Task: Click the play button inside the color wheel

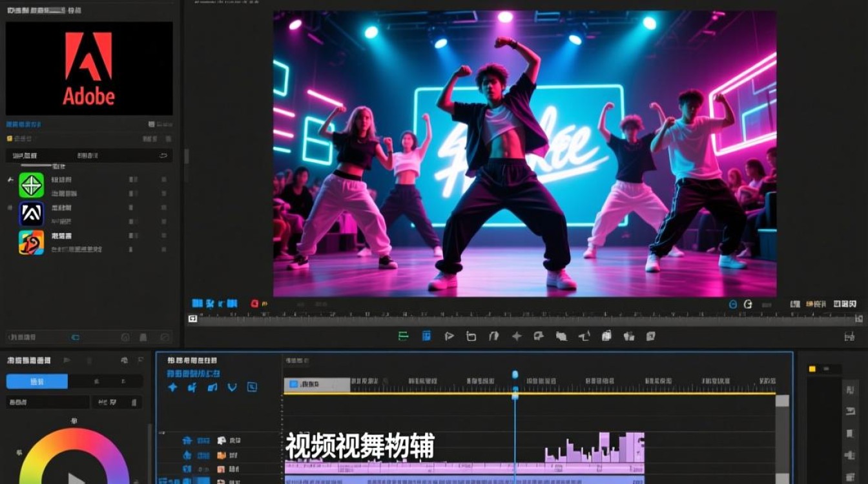Action: pos(76,479)
